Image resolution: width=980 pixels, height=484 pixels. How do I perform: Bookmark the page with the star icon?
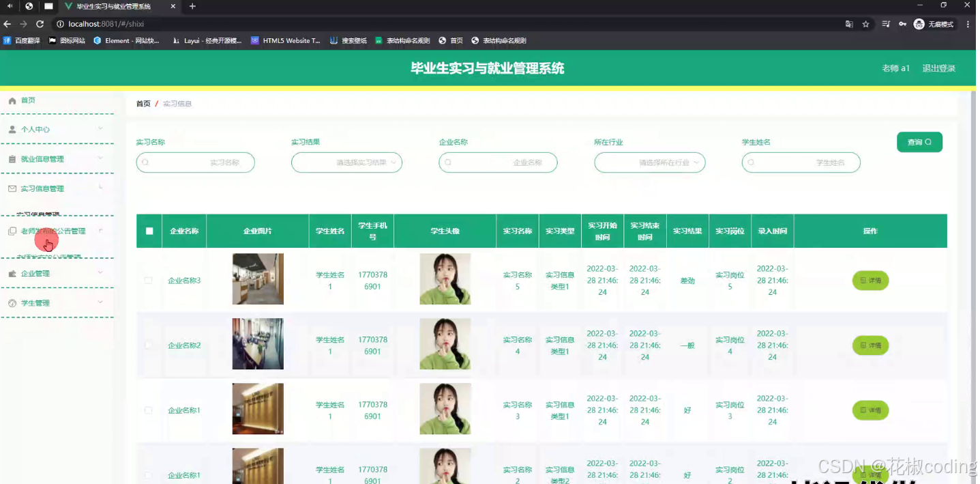click(x=865, y=23)
